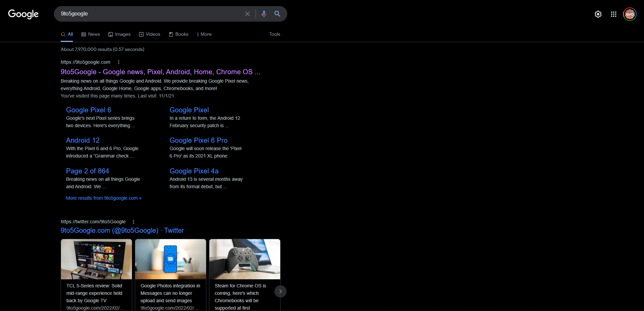Clear the search box text
The height and width of the screenshot is (311, 644).
point(247,14)
